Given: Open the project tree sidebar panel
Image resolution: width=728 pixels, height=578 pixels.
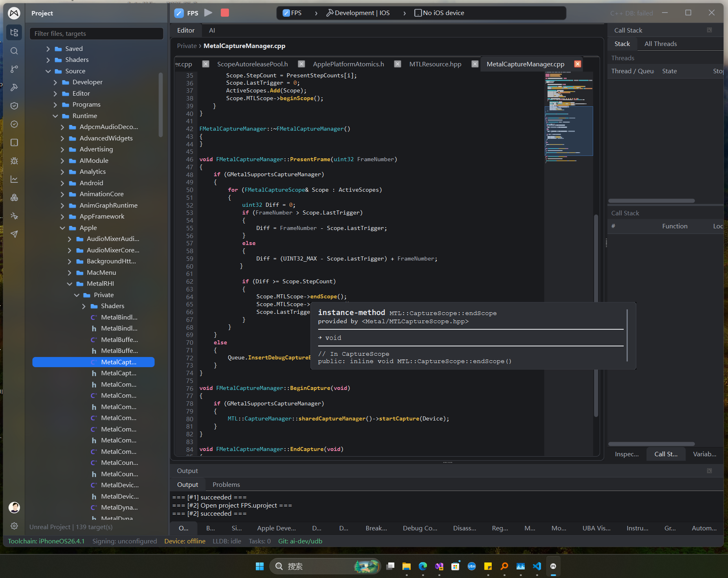Looking at the screenshot, I should coord(14,33).
